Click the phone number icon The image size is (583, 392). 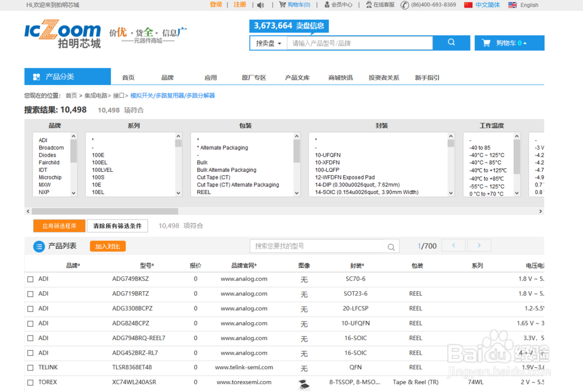point(405,5)
